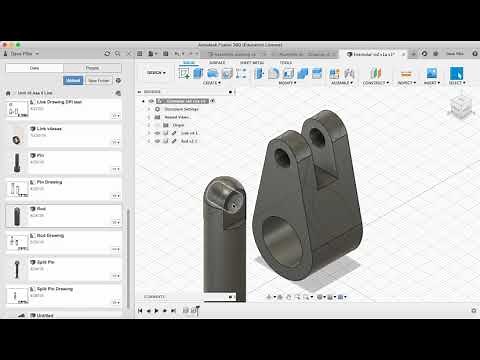This screenshot has width=480, height=360.
Task: Select the Hole tool in Create group
Action: (227, 73)
